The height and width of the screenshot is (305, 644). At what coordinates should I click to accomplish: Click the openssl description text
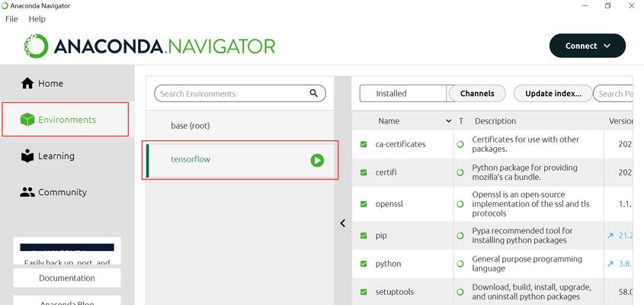(530, 204)
